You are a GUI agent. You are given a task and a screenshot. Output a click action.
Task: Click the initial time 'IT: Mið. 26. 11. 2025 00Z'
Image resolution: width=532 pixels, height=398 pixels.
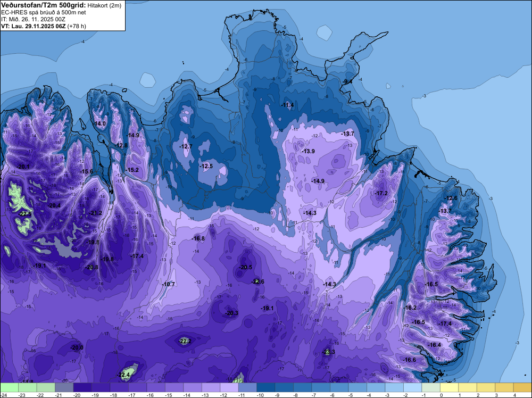coord(33,19)
